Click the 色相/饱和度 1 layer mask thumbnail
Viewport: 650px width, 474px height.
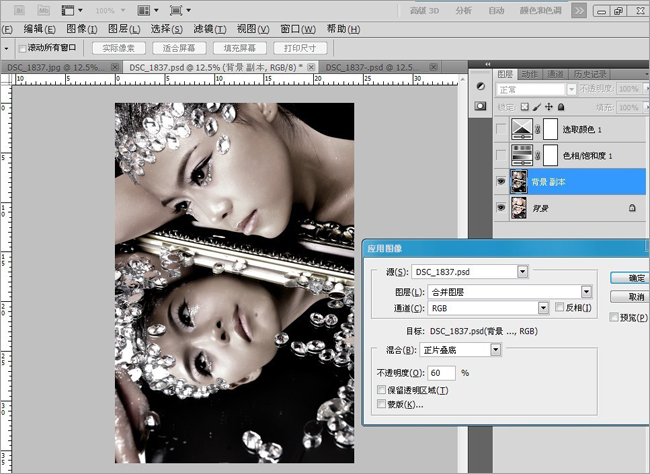pyautogui.click(x=552, y=154)
